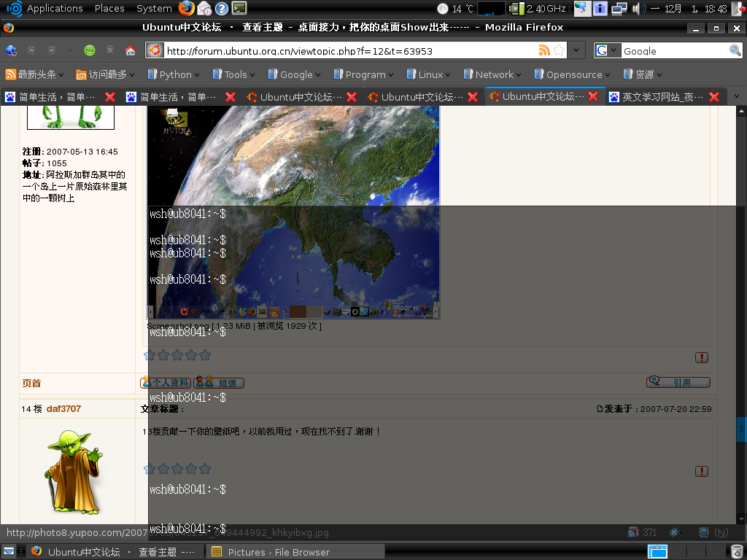Launch Firefox from the top panel

click(186, 8)
